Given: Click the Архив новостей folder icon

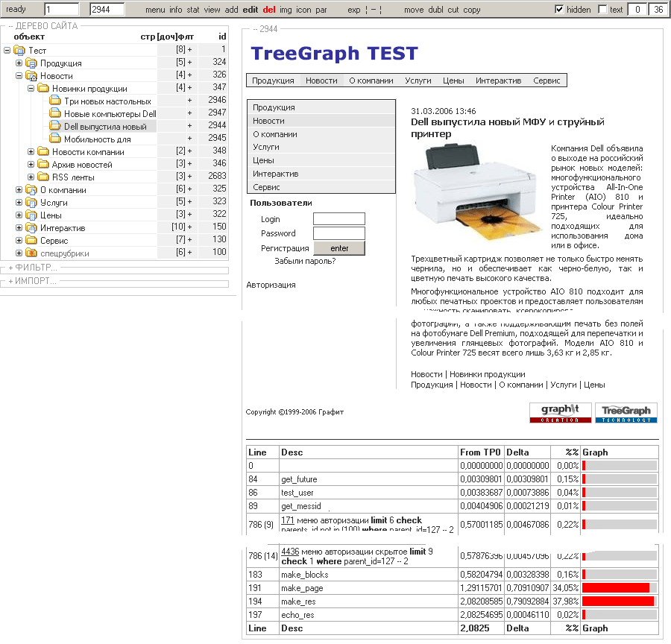Looking at the screenshot, I should click(43, 164).
